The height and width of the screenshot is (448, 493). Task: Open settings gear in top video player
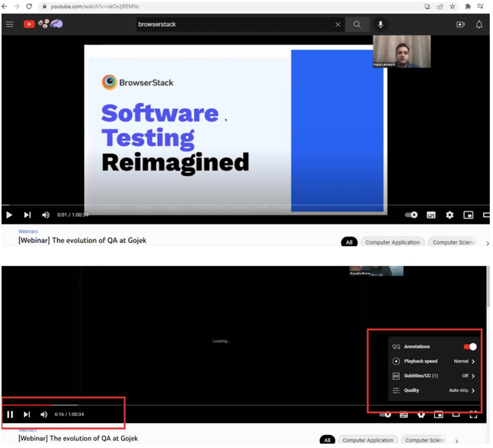click(450, 215)
